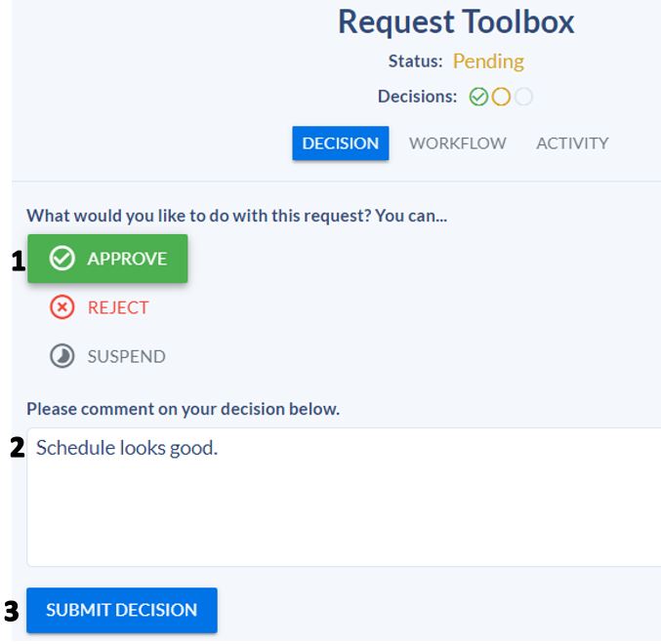View the Activity tab
The width and height of the screenshot is (661, 644).
tap(572, 143)
